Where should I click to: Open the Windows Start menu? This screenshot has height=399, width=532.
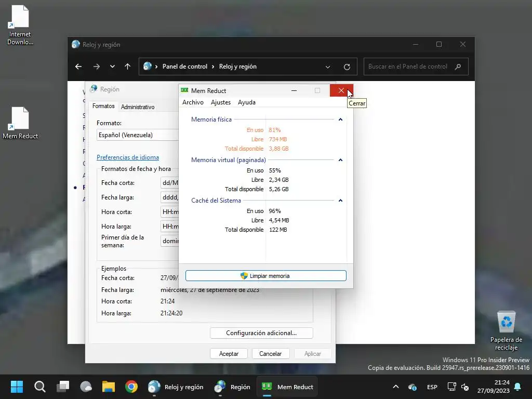[x=17, y=387]
